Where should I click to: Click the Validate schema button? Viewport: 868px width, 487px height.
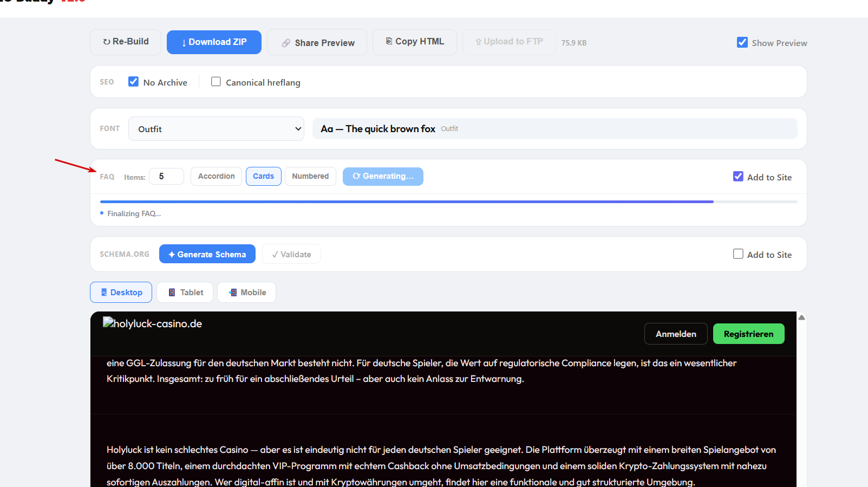click(x=291, y=254)
